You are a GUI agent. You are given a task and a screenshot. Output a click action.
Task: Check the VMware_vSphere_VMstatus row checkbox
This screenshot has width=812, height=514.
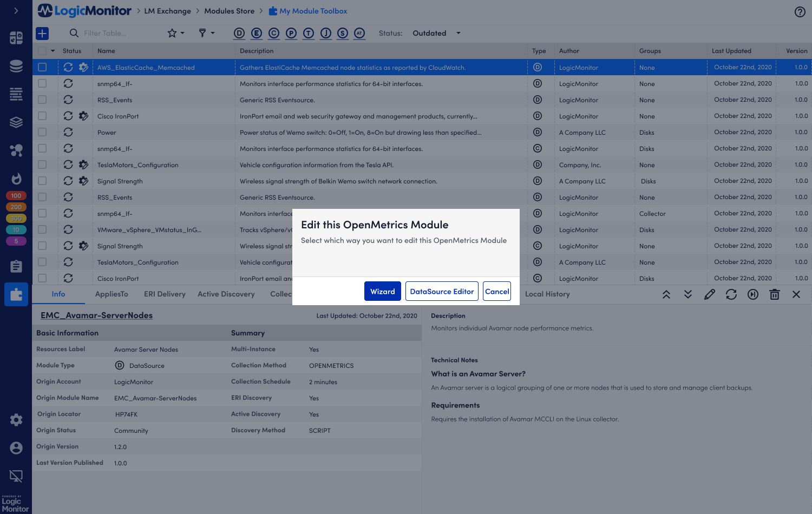[x=42, y=229]
